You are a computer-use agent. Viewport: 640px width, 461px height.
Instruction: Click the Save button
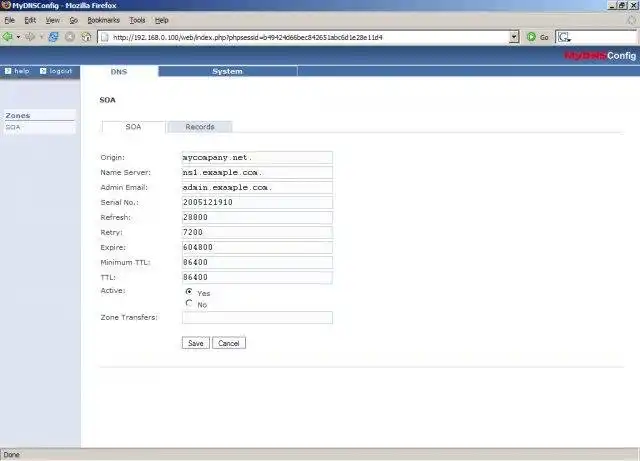[196, 343]
